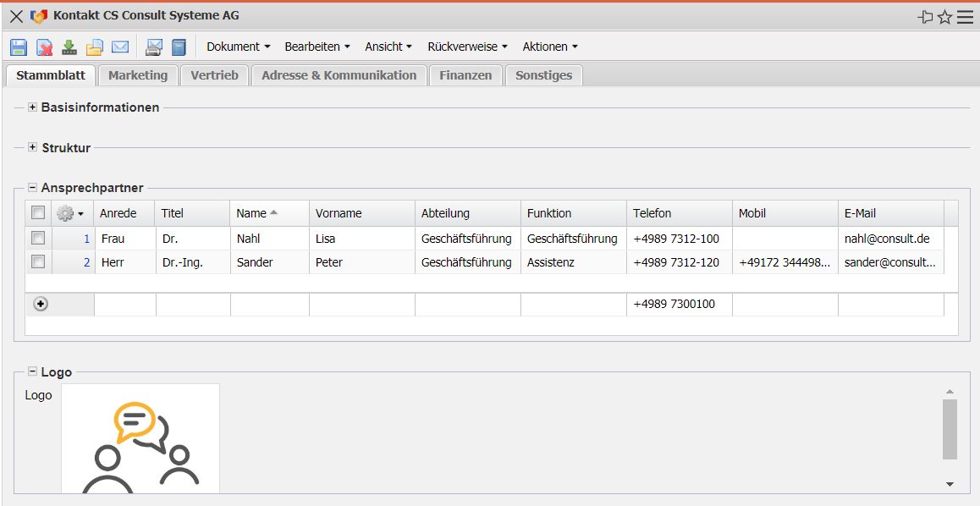Click the green download arrow toolbar icon

[69, 47]
